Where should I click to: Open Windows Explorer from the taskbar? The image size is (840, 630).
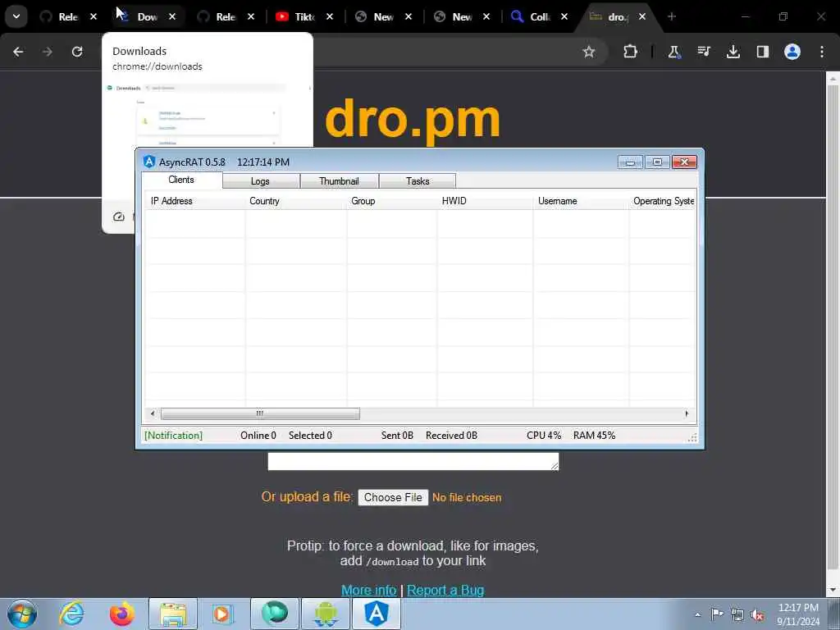(x=173, y=614)
